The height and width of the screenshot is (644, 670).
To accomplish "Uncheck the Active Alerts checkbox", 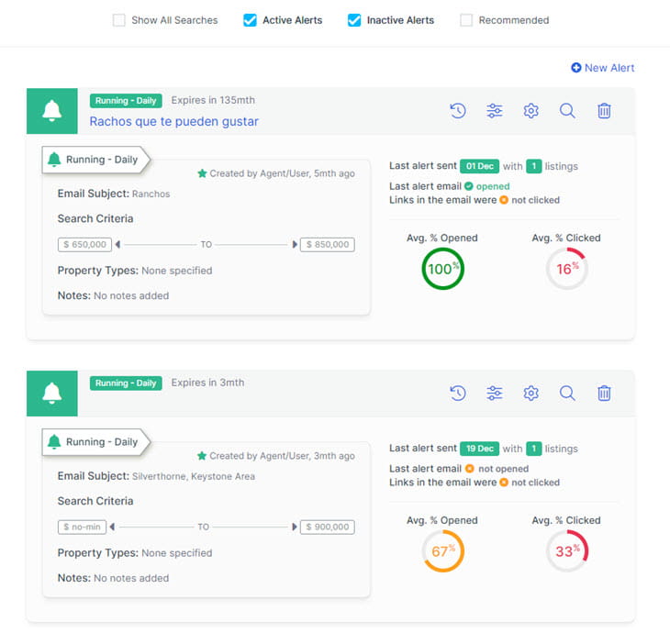I will 250,20.
